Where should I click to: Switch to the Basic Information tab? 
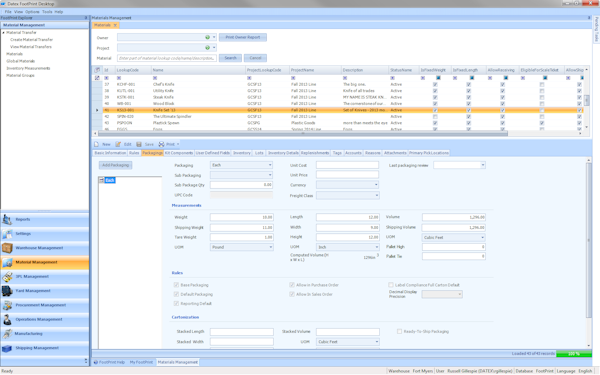point(110,153)
